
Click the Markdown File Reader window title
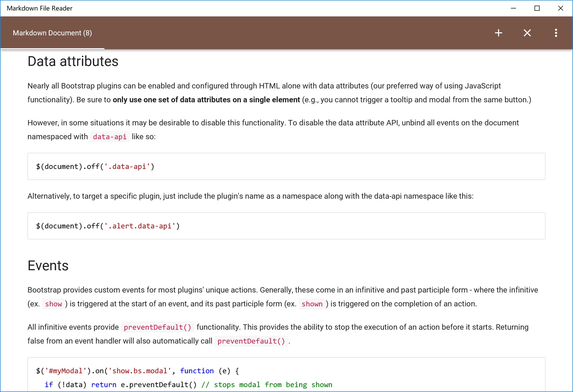[40, 8]
